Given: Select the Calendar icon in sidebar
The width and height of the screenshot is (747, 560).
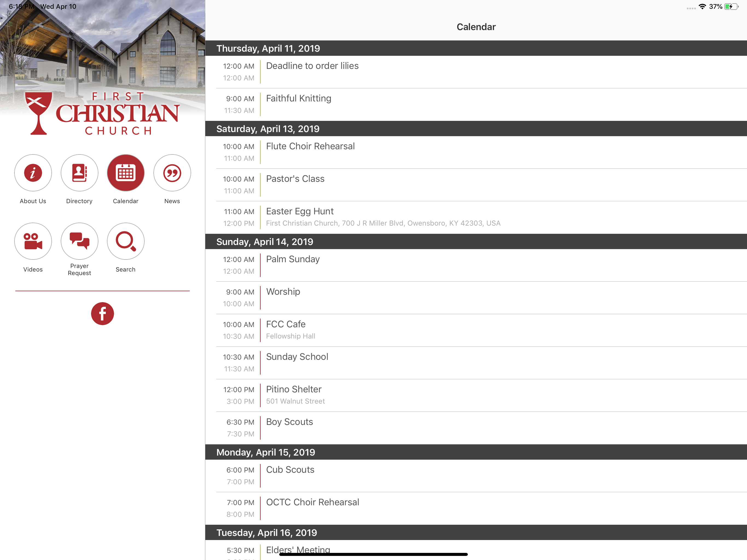Looking at the screenshot, I should pyautogui.click(x=126, y=173).
